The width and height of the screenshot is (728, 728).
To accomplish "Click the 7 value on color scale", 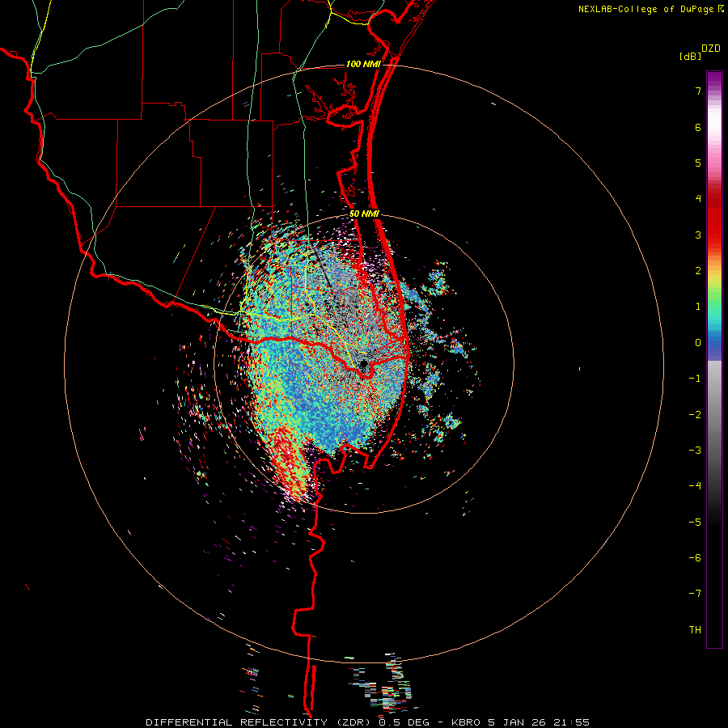I will click(x=698, y=91).
